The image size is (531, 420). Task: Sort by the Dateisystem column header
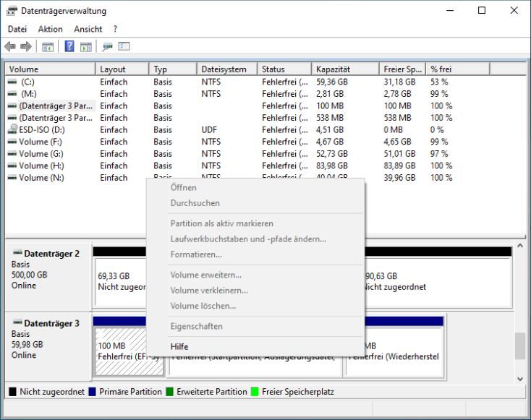(227, 69)
